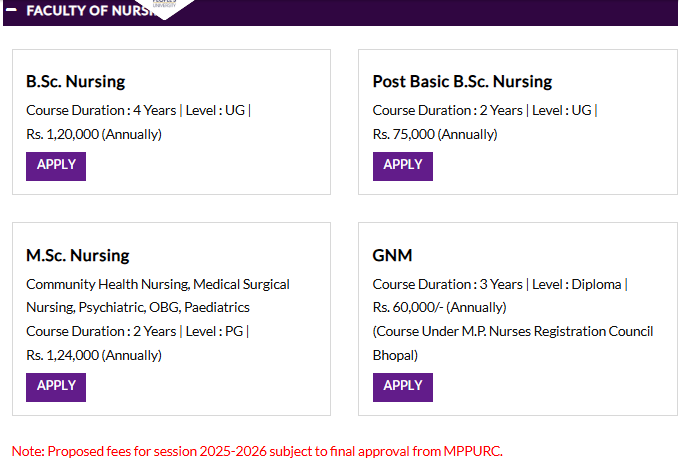The height and width of the screenshot is (471, 679).
Task: Apply for Post Basic B.Sc. Nursing
Action: tap(402, 165)
